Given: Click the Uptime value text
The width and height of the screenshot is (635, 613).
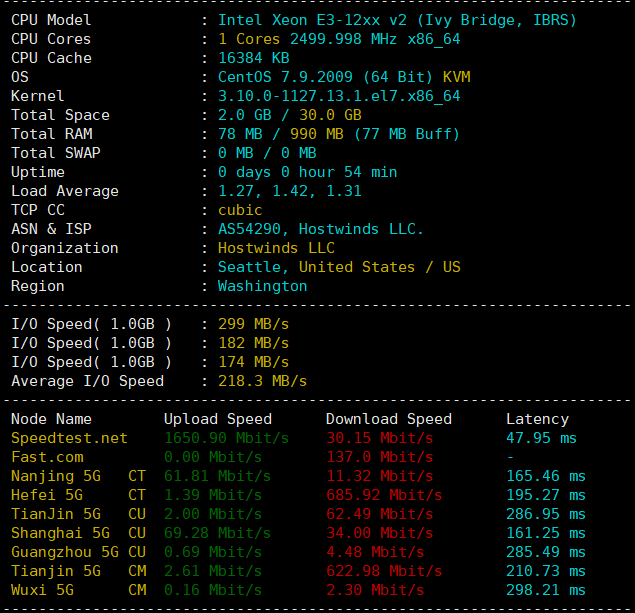Looking at the screenshot, I should [x=307, y=172].
